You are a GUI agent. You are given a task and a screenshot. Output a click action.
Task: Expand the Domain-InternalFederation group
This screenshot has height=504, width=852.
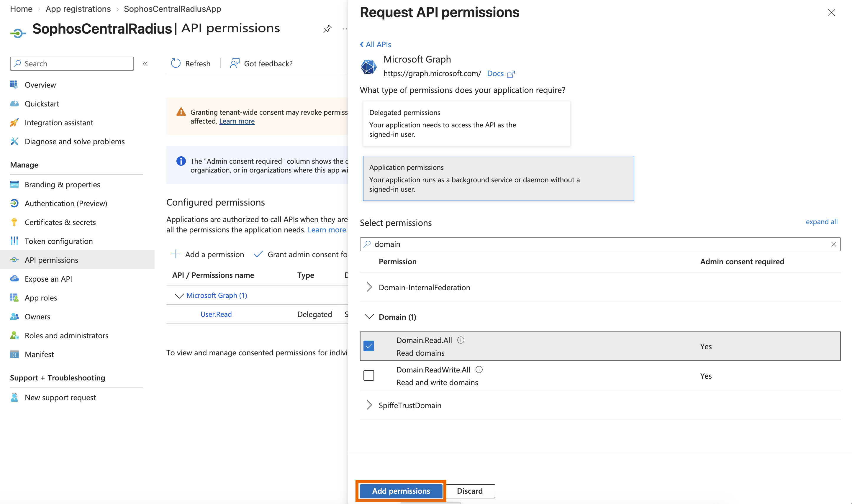(x=369, y=287)
